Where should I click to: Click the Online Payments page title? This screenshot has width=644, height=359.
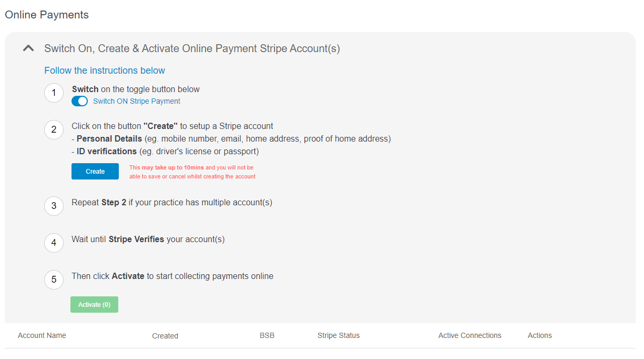point(46,15)
